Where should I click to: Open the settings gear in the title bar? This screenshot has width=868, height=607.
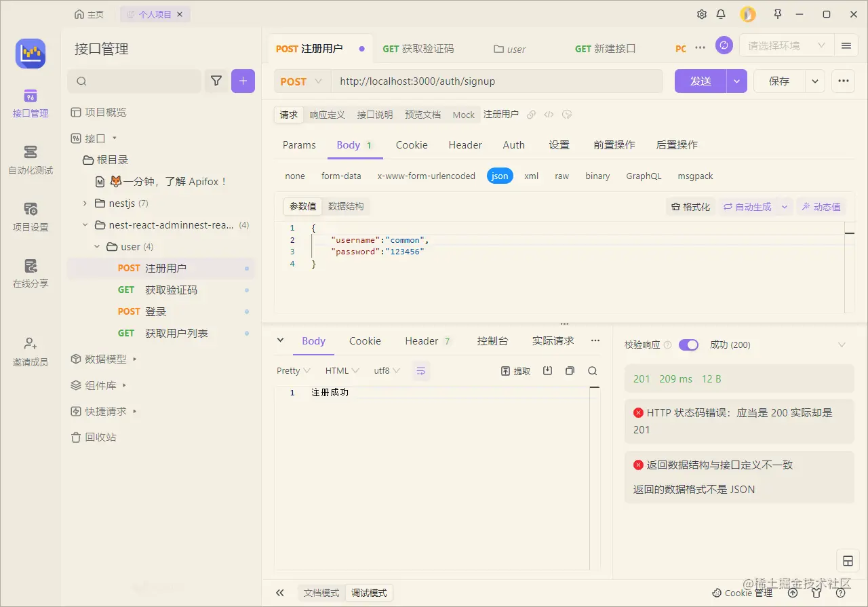(x=701, y=14)
